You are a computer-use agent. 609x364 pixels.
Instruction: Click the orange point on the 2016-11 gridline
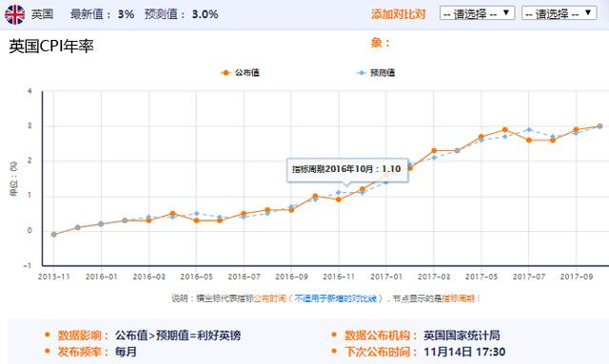coord(339,200)
